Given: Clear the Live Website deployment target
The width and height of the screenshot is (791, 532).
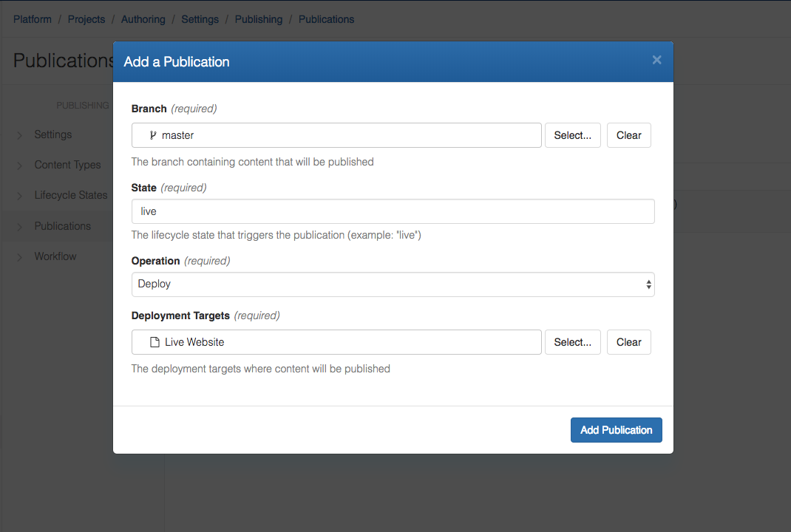Looking at the screenshot, I should coord(628,342).
